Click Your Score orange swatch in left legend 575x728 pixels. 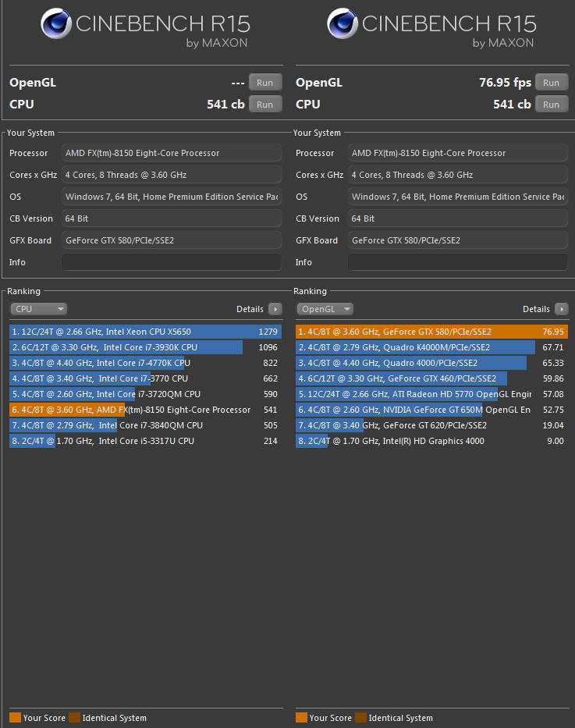point(16,717)
